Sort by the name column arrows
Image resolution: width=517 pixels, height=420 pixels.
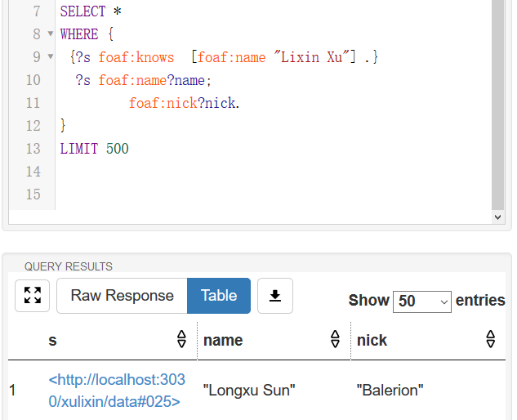pos(335,340)
